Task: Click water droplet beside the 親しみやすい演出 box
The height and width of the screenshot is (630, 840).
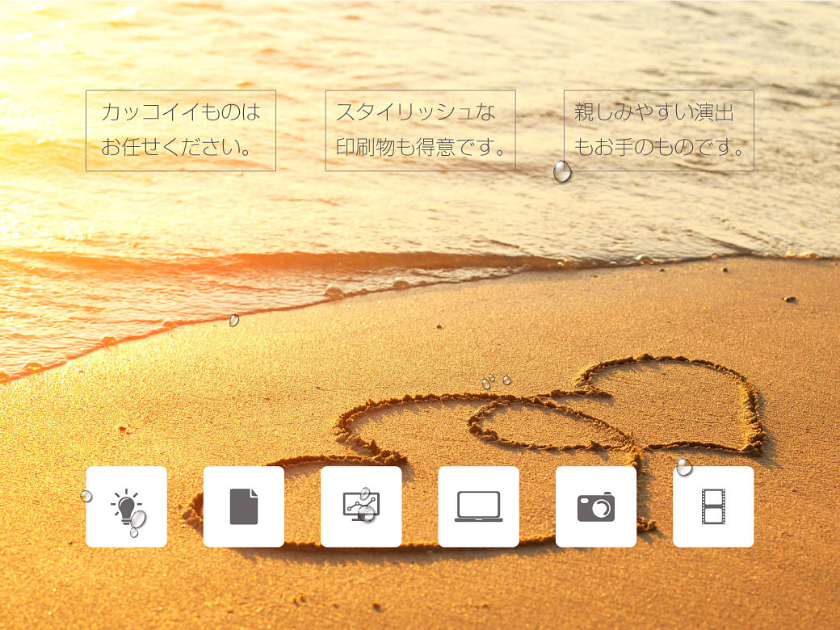Action: pos(562,171)
